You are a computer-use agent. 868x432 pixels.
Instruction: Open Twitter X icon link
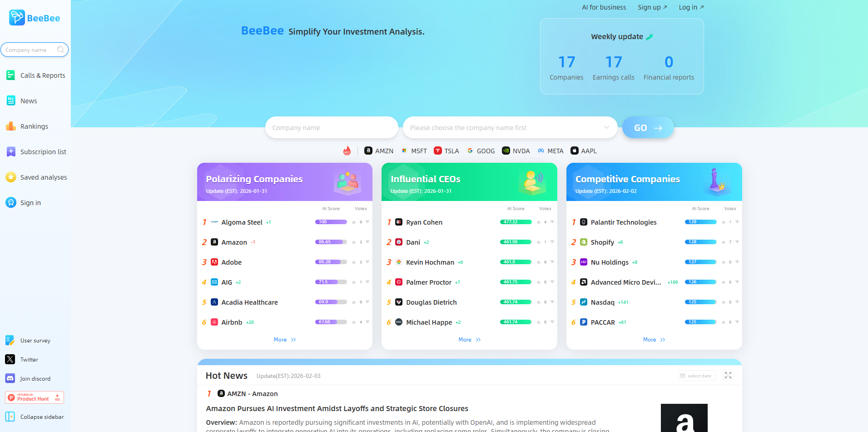point(10,359)
